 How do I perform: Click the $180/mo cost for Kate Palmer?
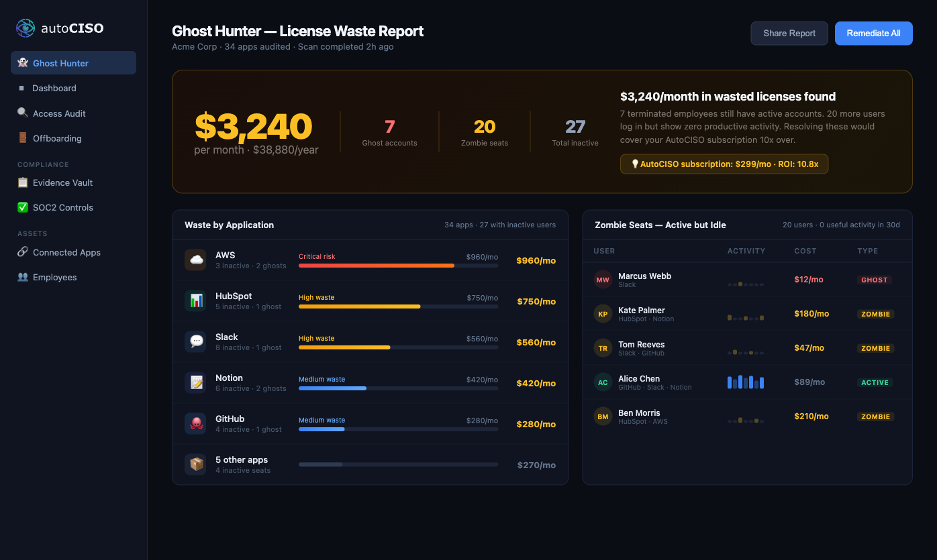click(811, 313)
